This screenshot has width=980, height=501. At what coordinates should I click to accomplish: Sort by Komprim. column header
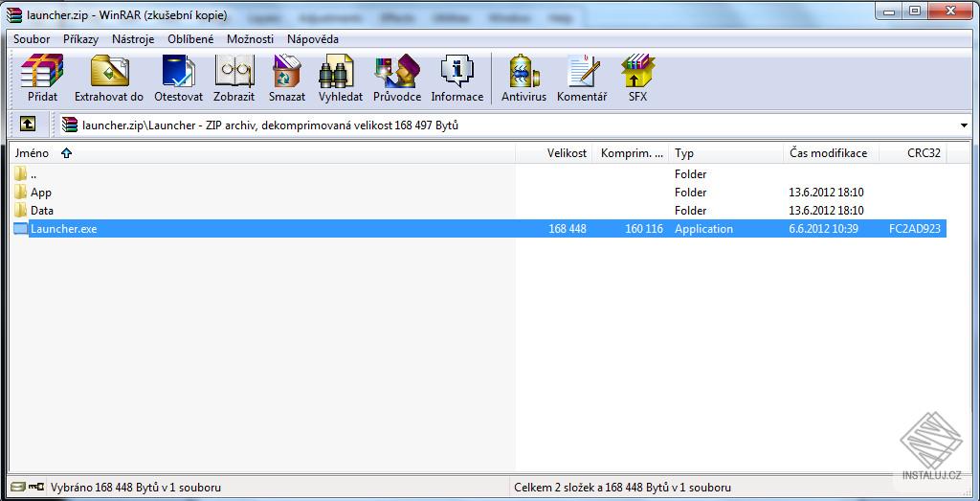coord(631,153)
